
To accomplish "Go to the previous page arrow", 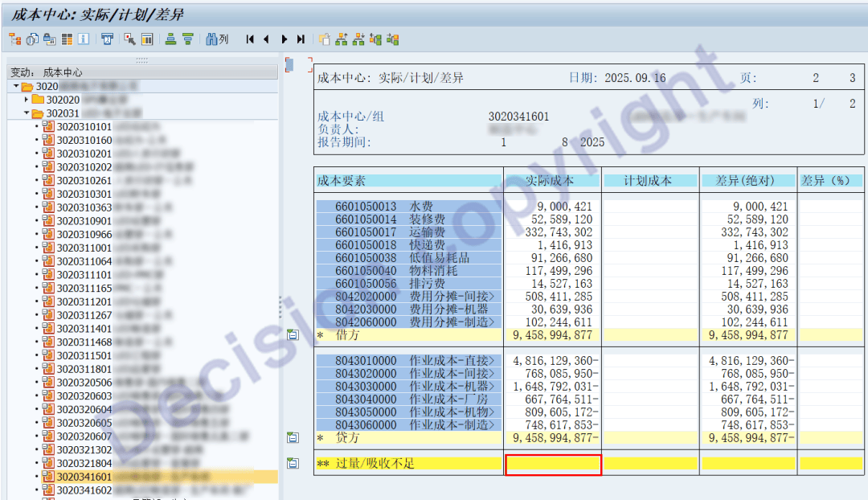I will click(x=266, y=39).
